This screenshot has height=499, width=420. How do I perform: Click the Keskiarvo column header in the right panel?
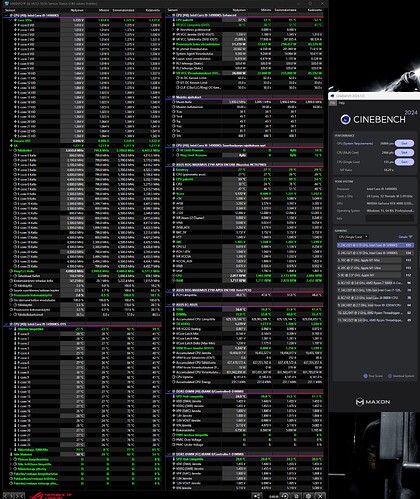click(x=314, y=10)
